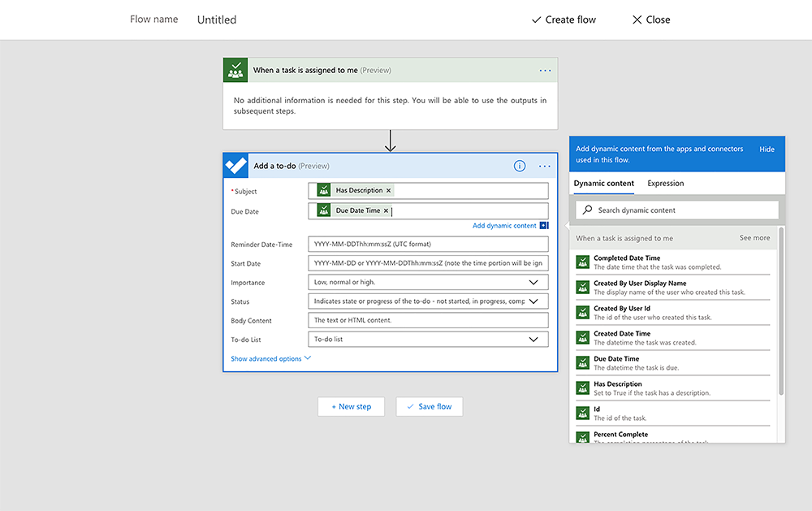Switch to the Expression tab
The width and height of the screenshot is (812, 511).
[666, 184]
